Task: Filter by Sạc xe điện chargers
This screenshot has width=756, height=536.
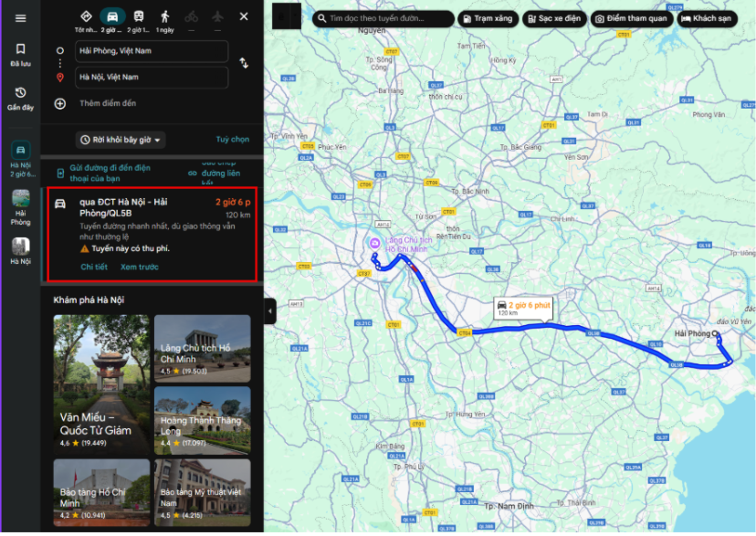Action: (x=553, y=18)
